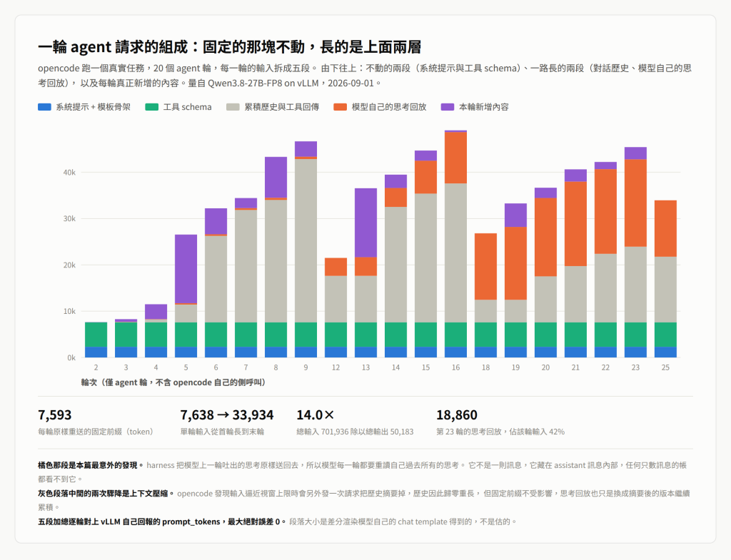Screen dimensions: 731x560
Task: Click the purple 本輪新增內容 legend swatch
Action: click(448, 107)
